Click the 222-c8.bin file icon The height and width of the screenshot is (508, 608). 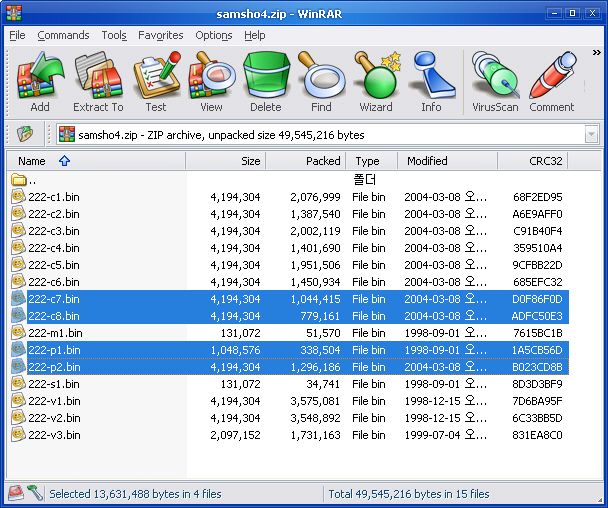(18, 316)
